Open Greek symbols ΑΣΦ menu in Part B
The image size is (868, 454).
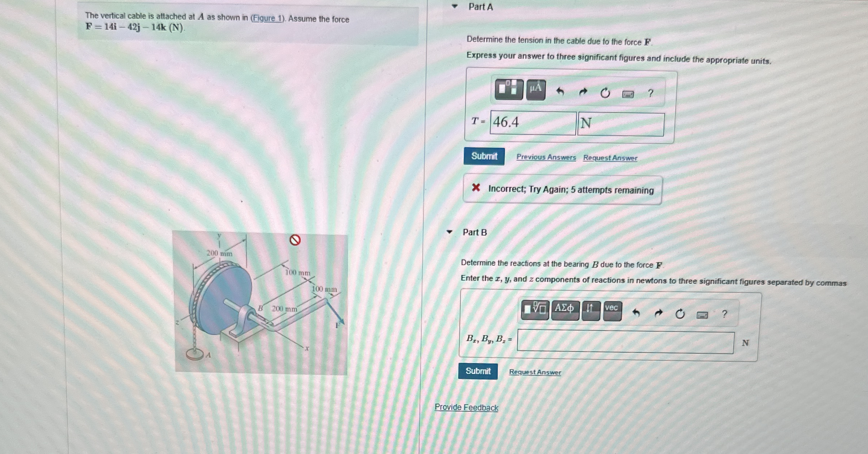(x=565, y=310)
